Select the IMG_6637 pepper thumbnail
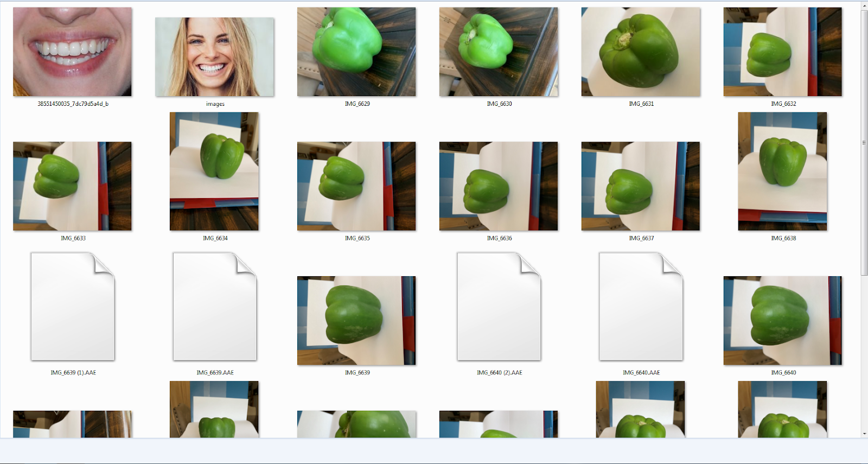The image size is (868, 464). 641,186
